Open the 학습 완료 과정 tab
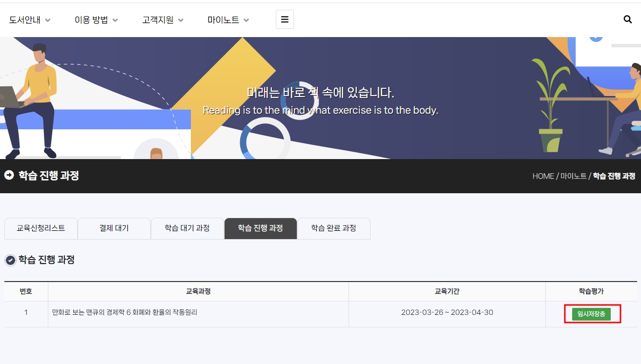Viewport: 641px width, 364px height. [x=334, y=228]
